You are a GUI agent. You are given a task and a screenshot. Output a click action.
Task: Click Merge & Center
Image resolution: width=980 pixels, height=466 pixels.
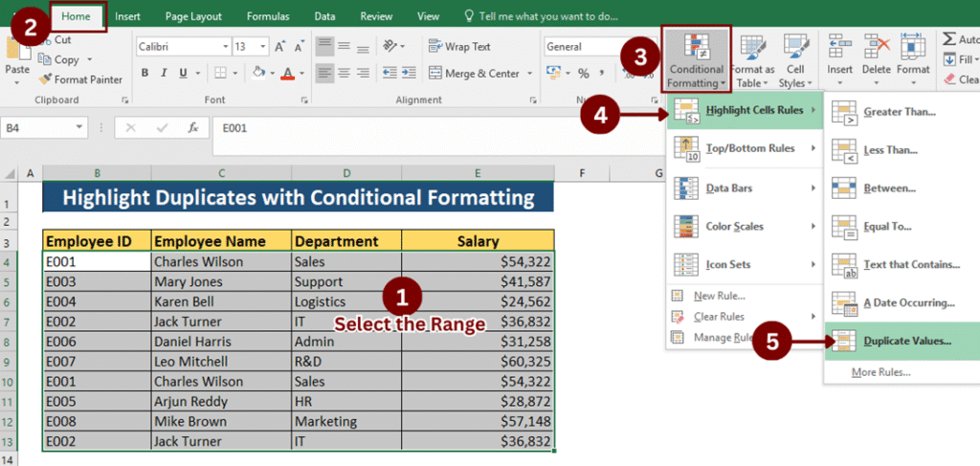pos(474,74)
